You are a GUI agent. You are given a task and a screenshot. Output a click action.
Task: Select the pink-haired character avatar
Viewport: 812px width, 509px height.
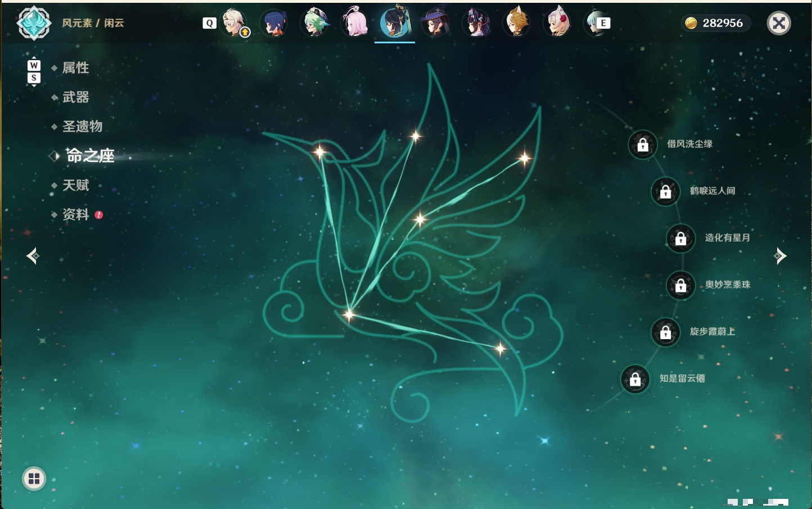pos(355,23)
